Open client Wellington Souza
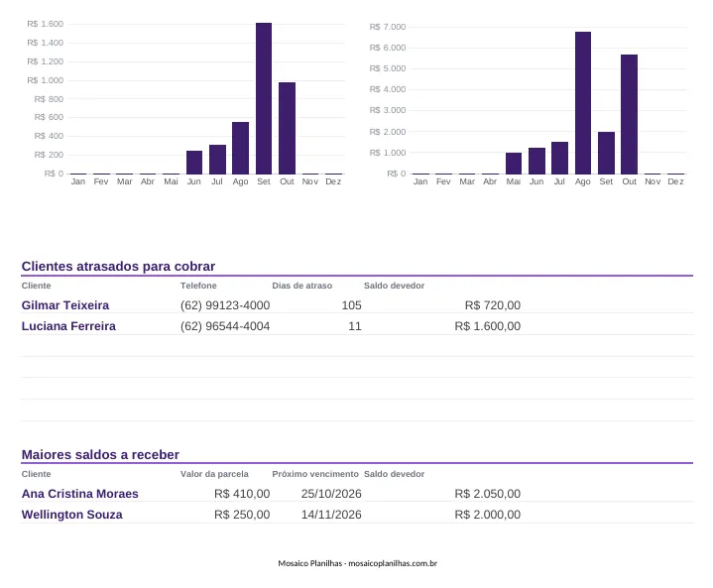 pyautogui.click(x=71, y=515)
